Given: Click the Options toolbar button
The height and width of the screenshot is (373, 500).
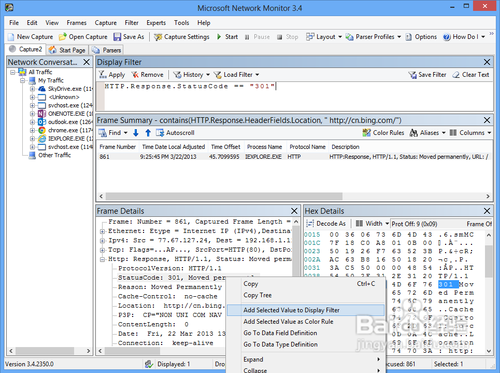Looking at the screenshot, I should click(x=421, y=37).
